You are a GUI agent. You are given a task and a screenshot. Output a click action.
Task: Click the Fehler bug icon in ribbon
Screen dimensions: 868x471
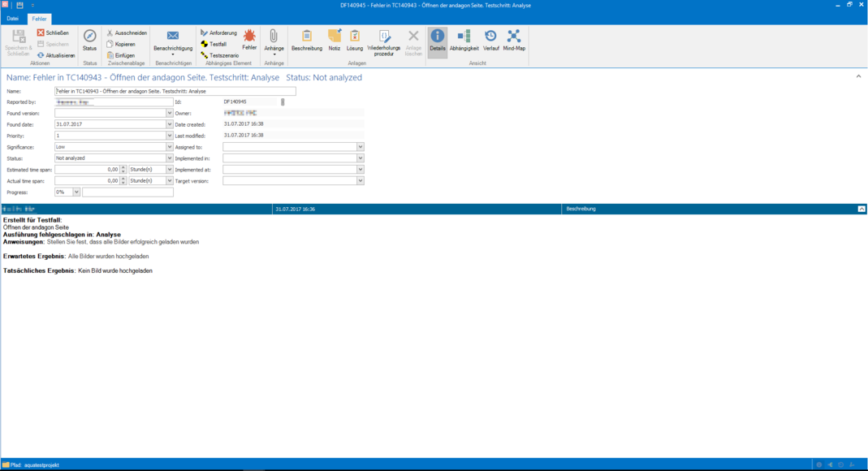click(249, 38)
